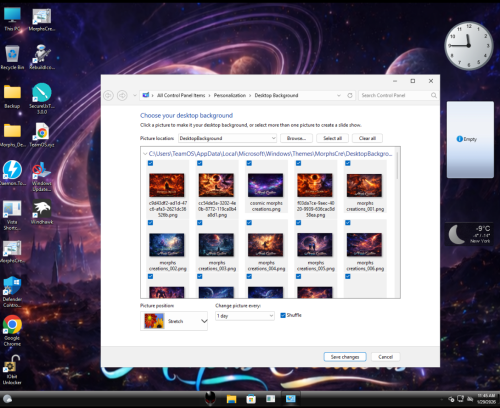Viewport: 500px width, 408px height.
Task: Click Save changes button
Action: pyautogui.click(x=345, y=357)
